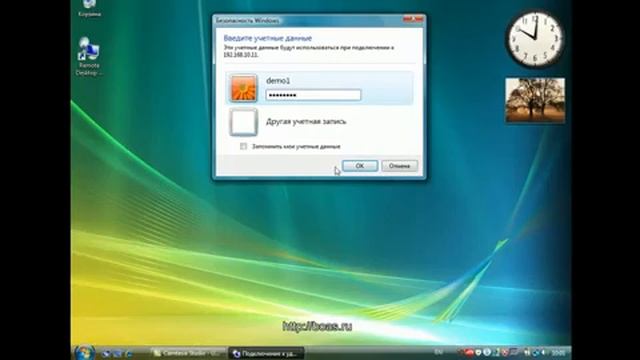This screenshot has width=640, height=360.
Task: Switch to Подключение к удаленному taskbar button
Action: click(x=266, y=353)
